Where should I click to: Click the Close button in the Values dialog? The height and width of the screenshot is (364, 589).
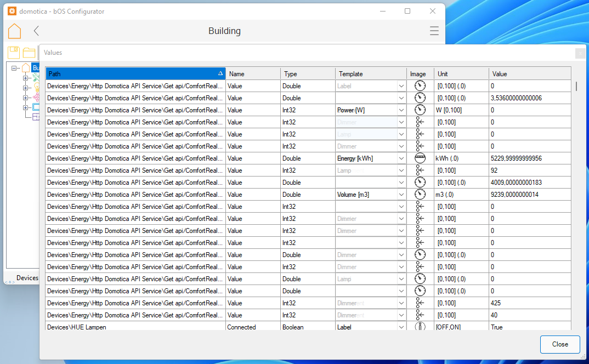coord(559,344)
